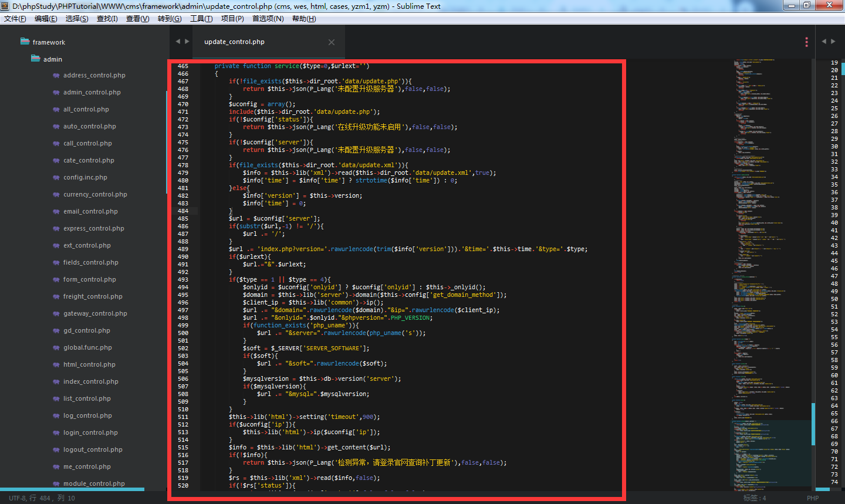
Task: Open the 编辑(E) menu
Action: pos(46,19)
